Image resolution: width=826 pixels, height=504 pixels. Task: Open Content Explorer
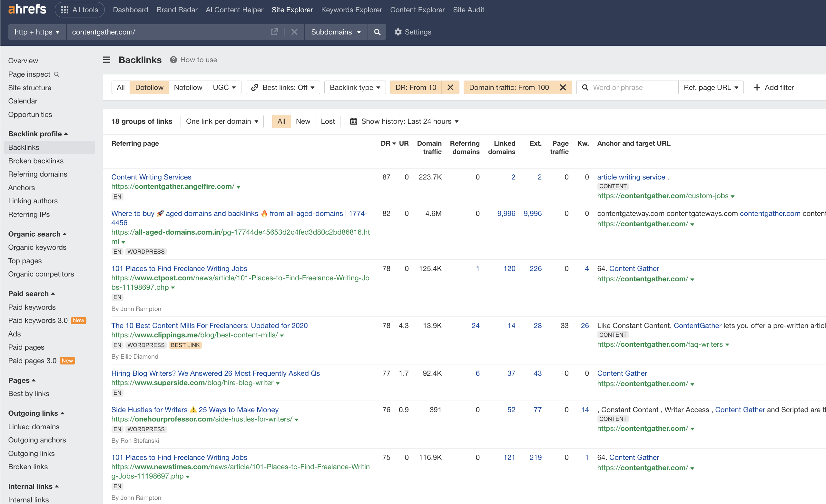click(417, 10)
